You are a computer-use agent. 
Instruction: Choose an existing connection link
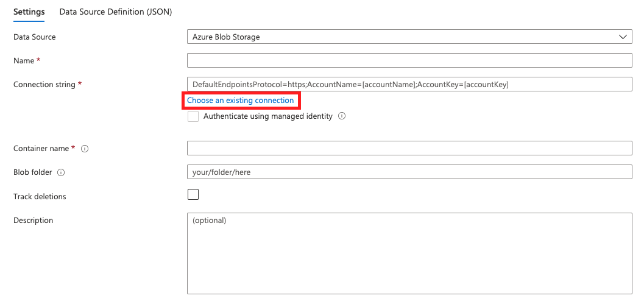tap(240, 101)
